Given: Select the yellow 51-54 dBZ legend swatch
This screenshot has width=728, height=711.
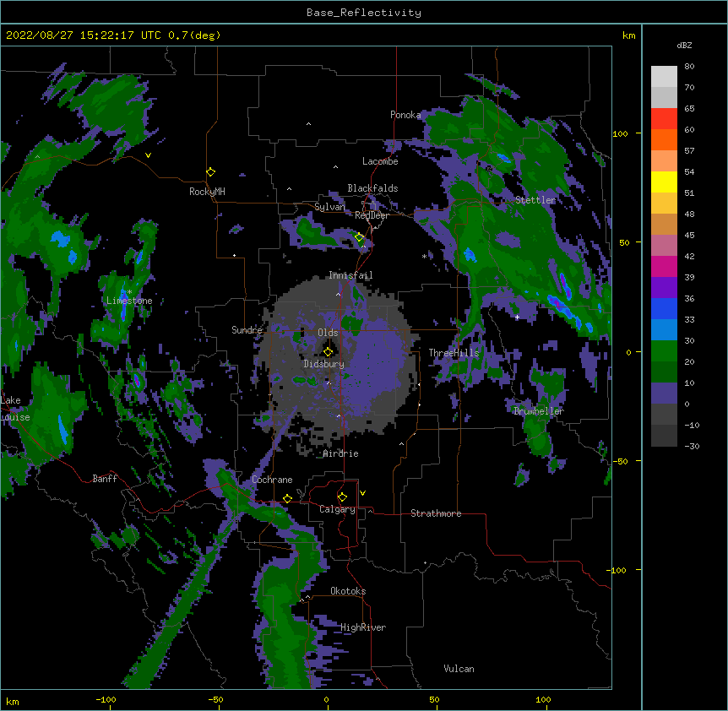Looking at the screenshot, I should pyautogui.click(x=664, y=182).
